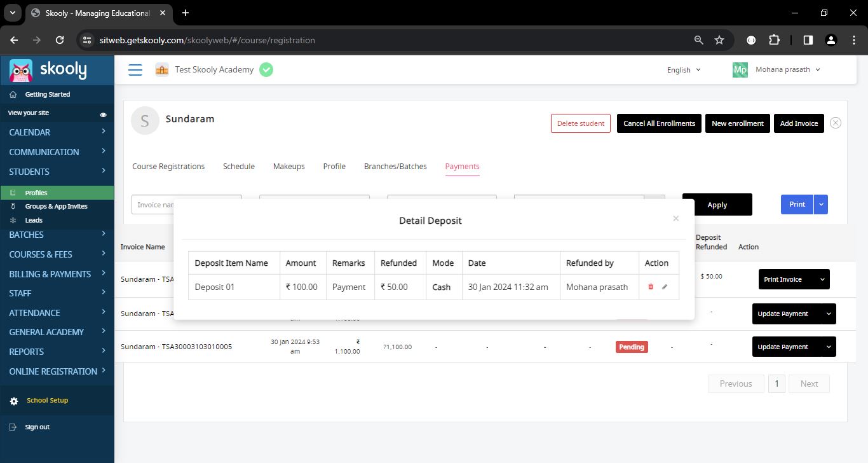Open the English language dropdown
This screenshot has height=463, width=868.
click(x=684, y=70)
